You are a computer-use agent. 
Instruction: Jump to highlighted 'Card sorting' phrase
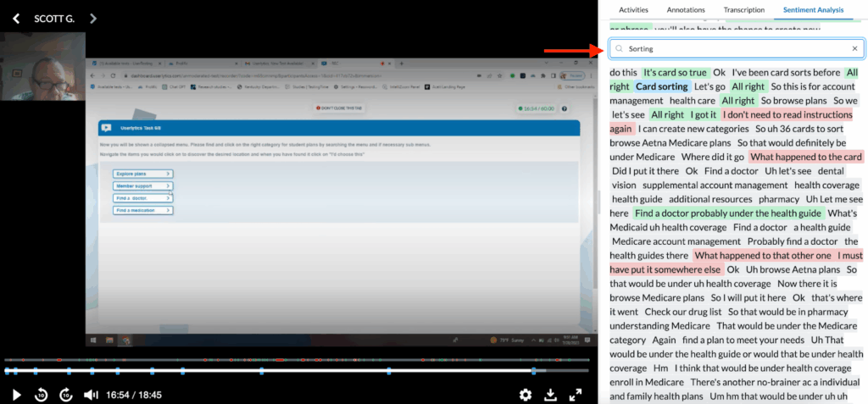[x=661, y=86]
